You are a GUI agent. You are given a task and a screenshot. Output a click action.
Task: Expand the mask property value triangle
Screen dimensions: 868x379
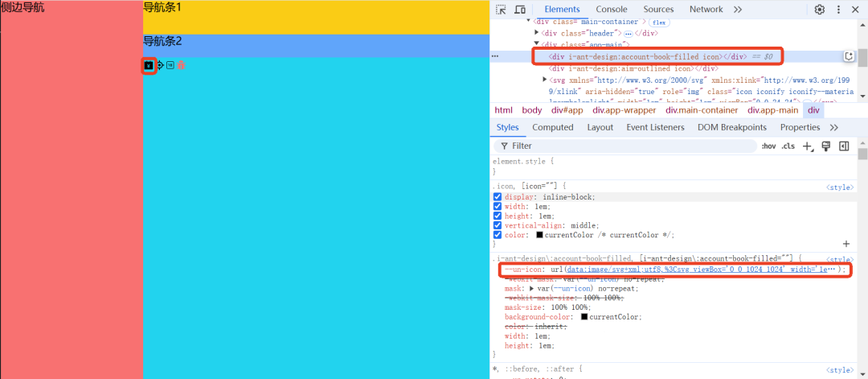[530, 288]
